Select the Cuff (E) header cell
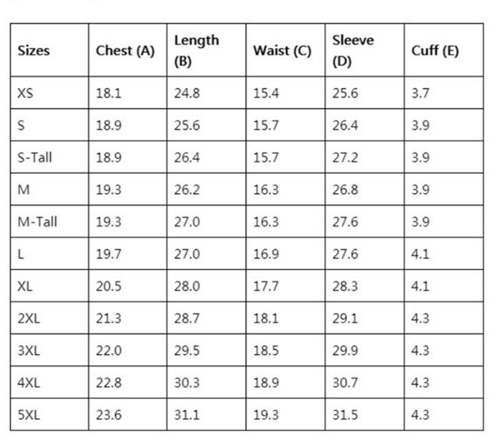The height and width of the screenshot is (448, 492). click(x=435, y=51)
